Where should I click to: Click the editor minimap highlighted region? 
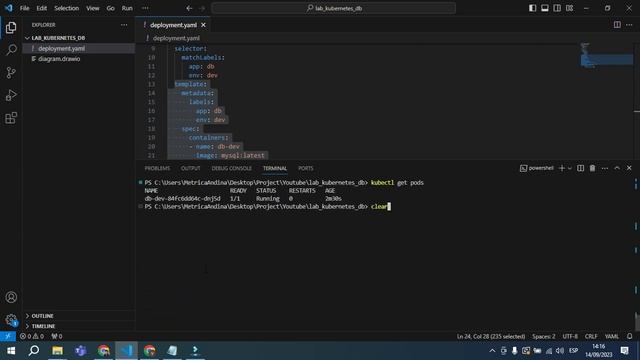[607, 60]
